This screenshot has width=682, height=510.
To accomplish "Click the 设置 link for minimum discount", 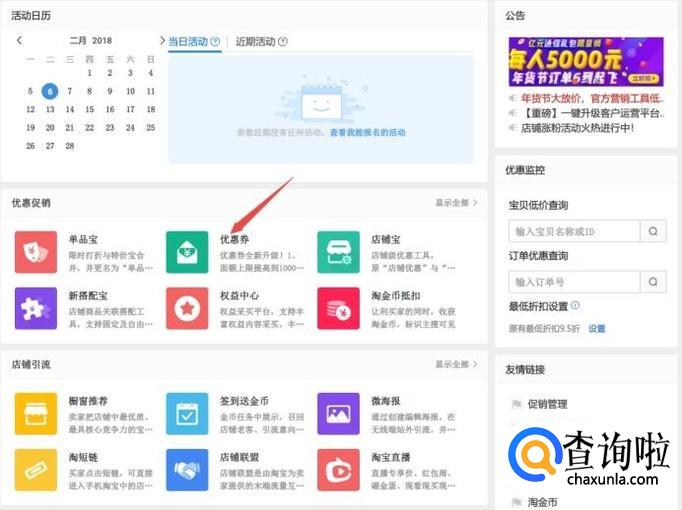I will [x=597, y=329].
